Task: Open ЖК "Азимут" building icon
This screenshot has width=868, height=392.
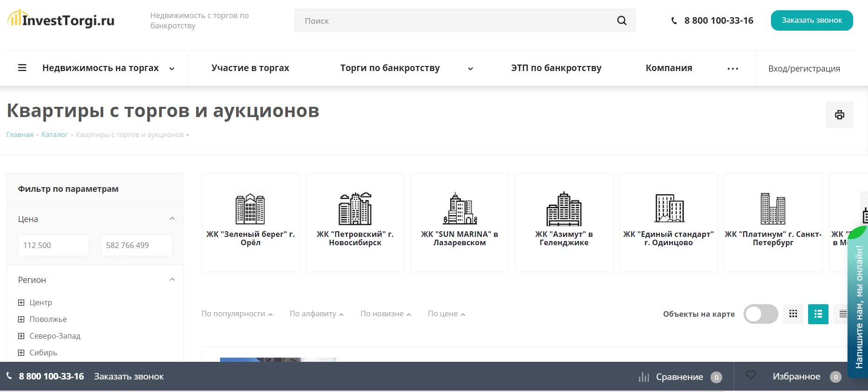Action: 564,209
